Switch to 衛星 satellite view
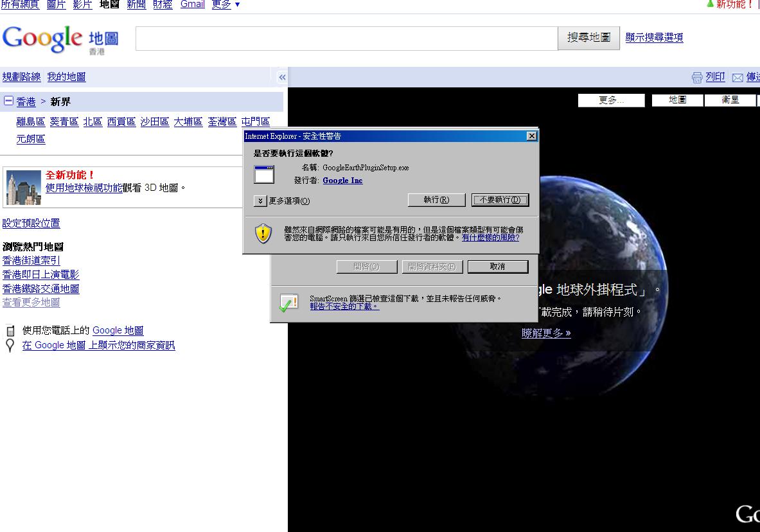The image size is (760, 532). 730,100
